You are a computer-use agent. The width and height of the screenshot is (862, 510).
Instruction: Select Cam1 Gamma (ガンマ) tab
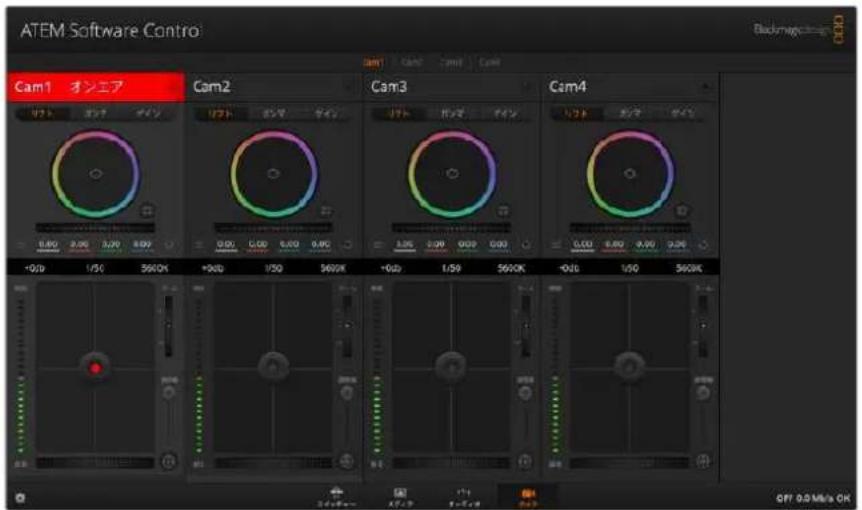(96, 114)
